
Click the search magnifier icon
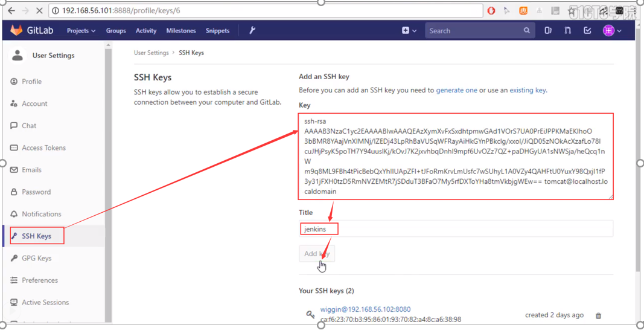(526, 30)
